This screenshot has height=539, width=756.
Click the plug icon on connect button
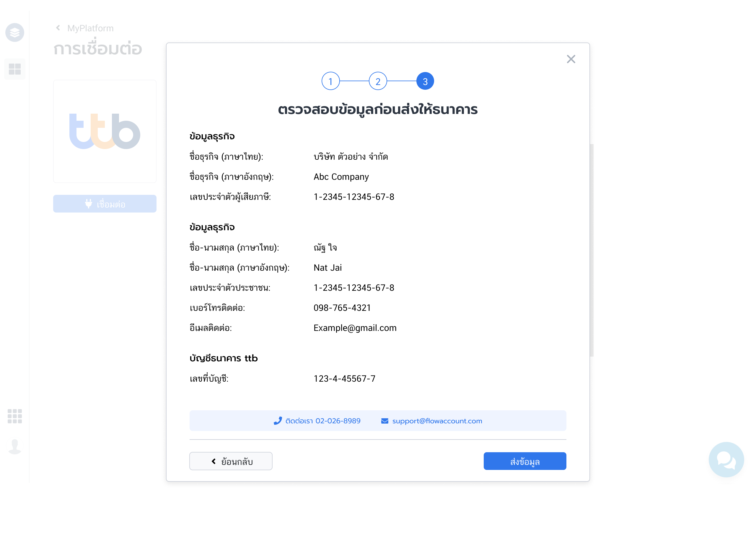coord(88,204)
